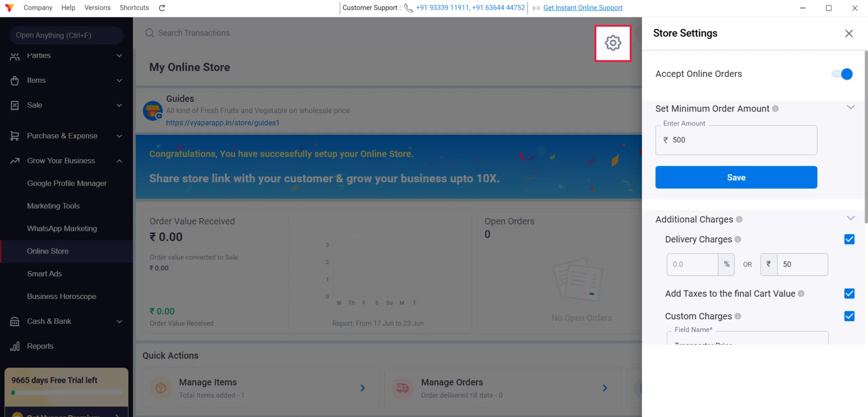Collapse the Additional Charges section
This screenshot has width=868, height=417.
point(850,218)
